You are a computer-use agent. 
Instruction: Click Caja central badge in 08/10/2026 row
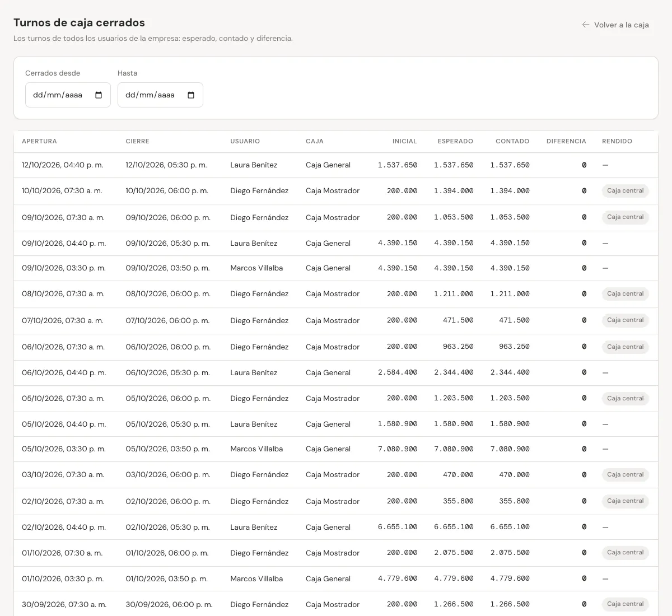626,294
